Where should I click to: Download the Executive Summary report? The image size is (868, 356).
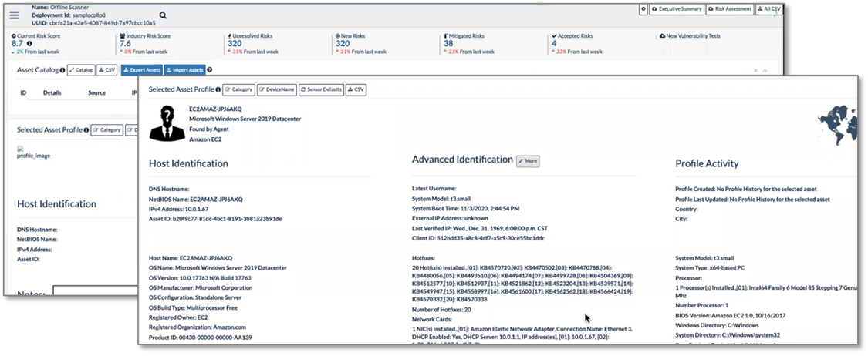tap(677, 9)
